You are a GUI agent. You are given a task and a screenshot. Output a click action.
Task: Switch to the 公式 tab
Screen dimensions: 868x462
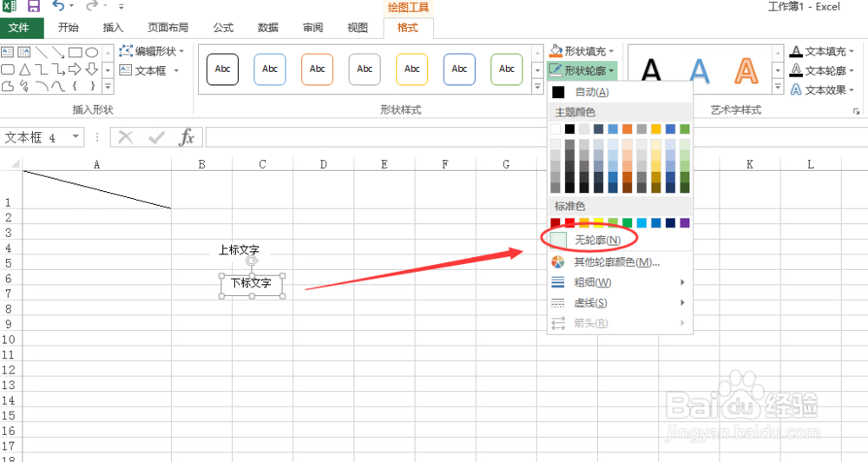tap(223, 28)
